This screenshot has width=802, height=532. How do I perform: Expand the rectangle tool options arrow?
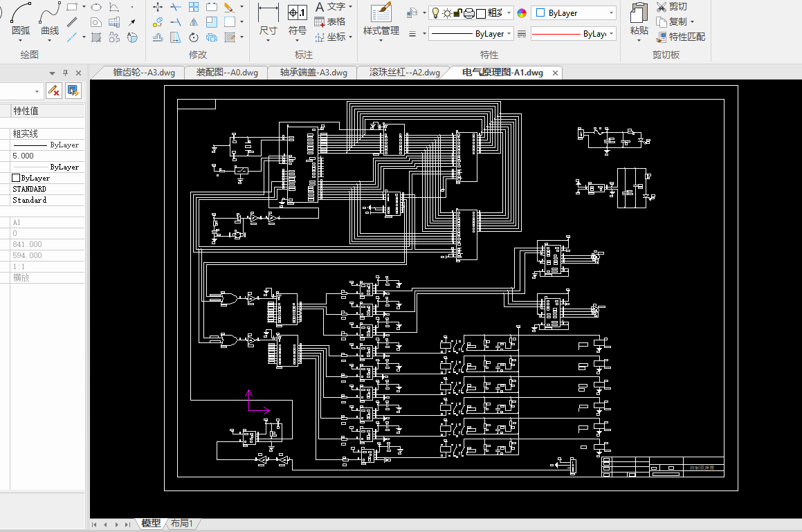[84, 7]
